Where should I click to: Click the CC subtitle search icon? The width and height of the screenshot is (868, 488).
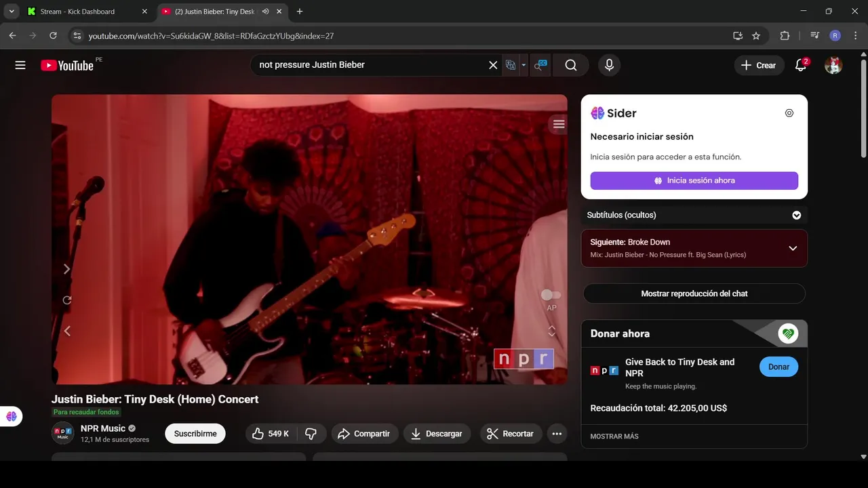tap(540, 65)
